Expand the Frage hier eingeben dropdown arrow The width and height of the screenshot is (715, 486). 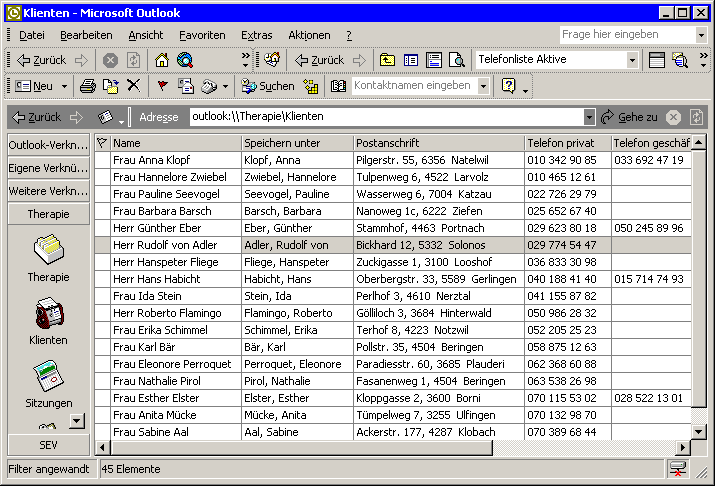pyautogui.click(x=701, y=35)
